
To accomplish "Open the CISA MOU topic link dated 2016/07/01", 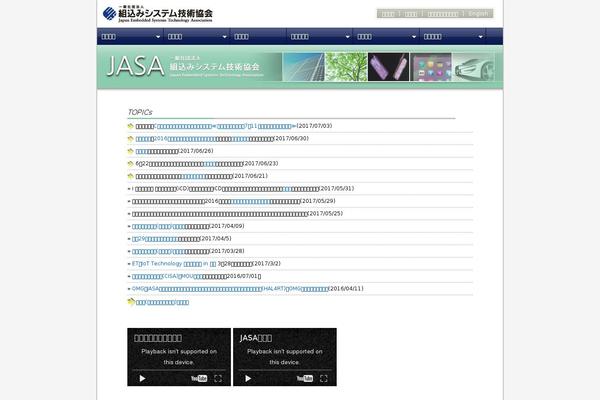I will click(167, 277).
